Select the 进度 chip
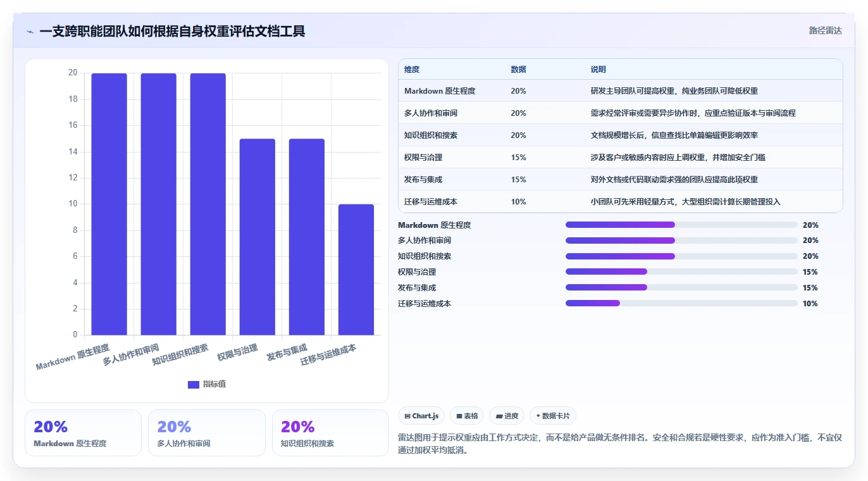 507,416
